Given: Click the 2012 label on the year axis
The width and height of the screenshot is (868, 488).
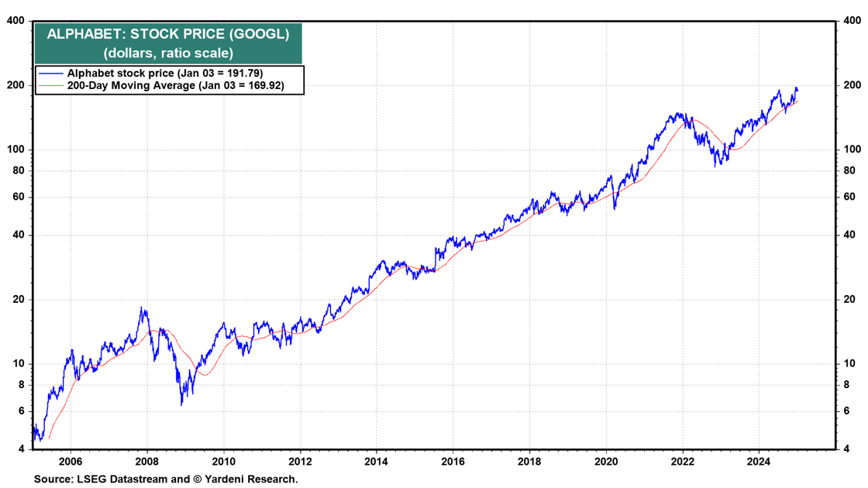Looking at the screenshot, I should pyautogui.click(x=300, y=462).
